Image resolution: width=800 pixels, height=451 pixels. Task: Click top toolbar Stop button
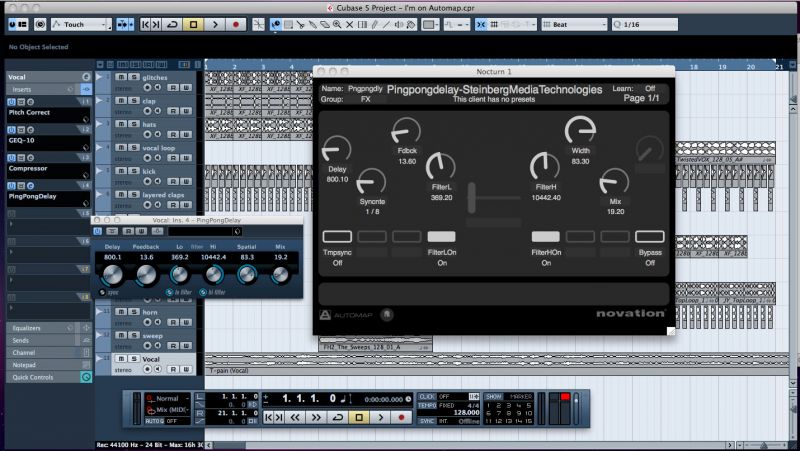tap(193, 24)
